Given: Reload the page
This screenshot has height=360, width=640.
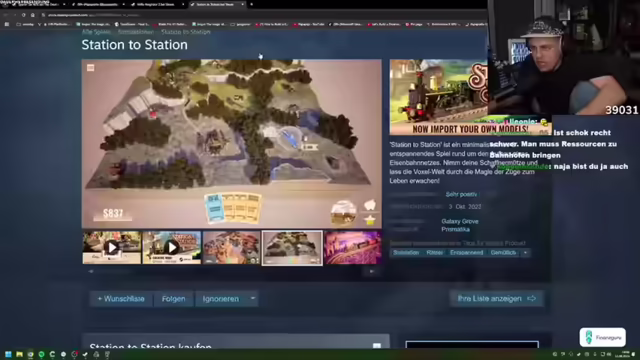Looking at the screenshot, I should tap(24, 15).
